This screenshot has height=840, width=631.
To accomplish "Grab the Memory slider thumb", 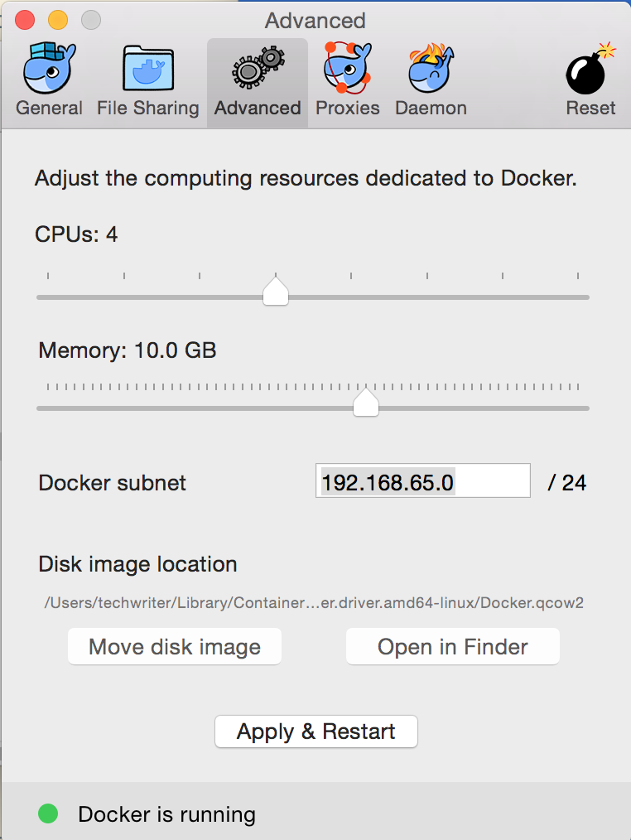I will point(365,403).
